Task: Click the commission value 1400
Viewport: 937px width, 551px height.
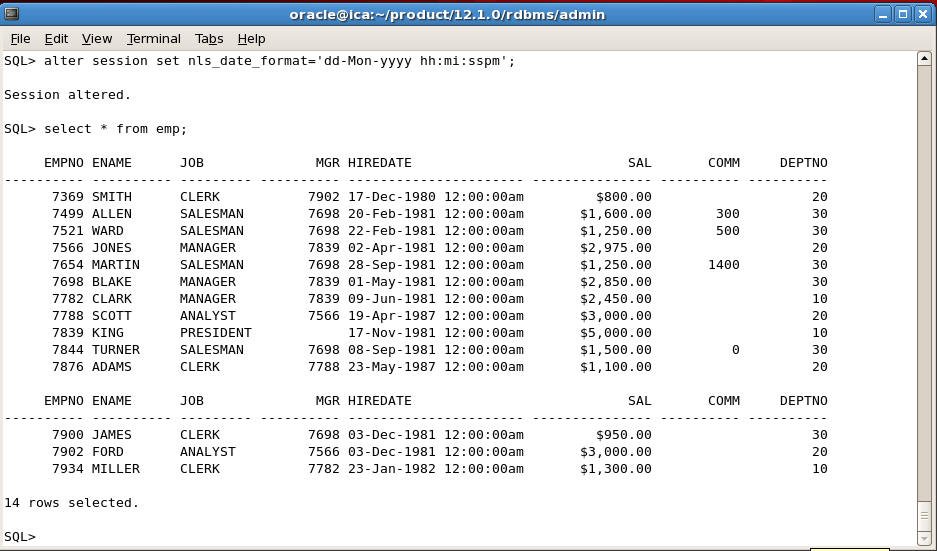Action: 724,265
